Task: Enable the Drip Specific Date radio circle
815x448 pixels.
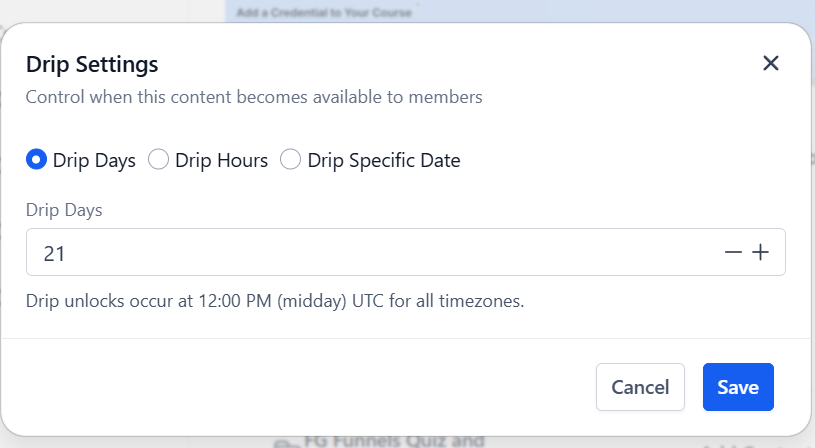Action: [x=290, y=160]
